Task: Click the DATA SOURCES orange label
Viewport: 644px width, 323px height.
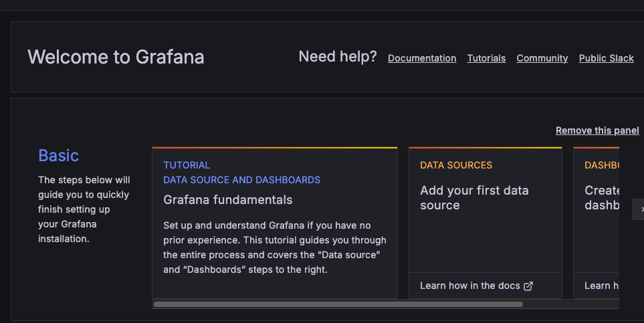Action: tap(456, 165)
